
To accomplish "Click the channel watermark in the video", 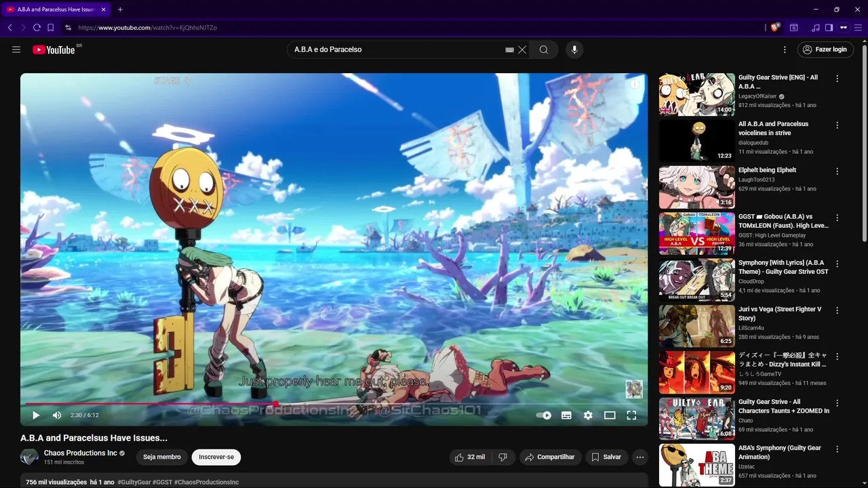I will [633, 389].
